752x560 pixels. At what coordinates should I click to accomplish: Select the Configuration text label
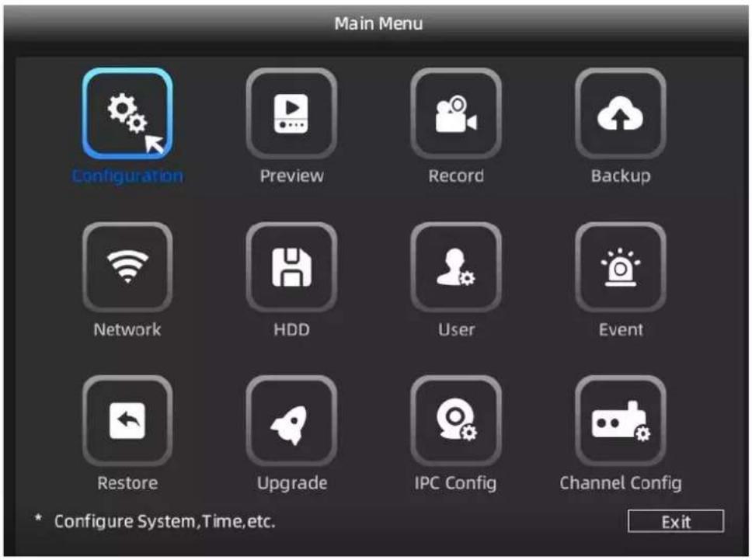pos(127,176)
